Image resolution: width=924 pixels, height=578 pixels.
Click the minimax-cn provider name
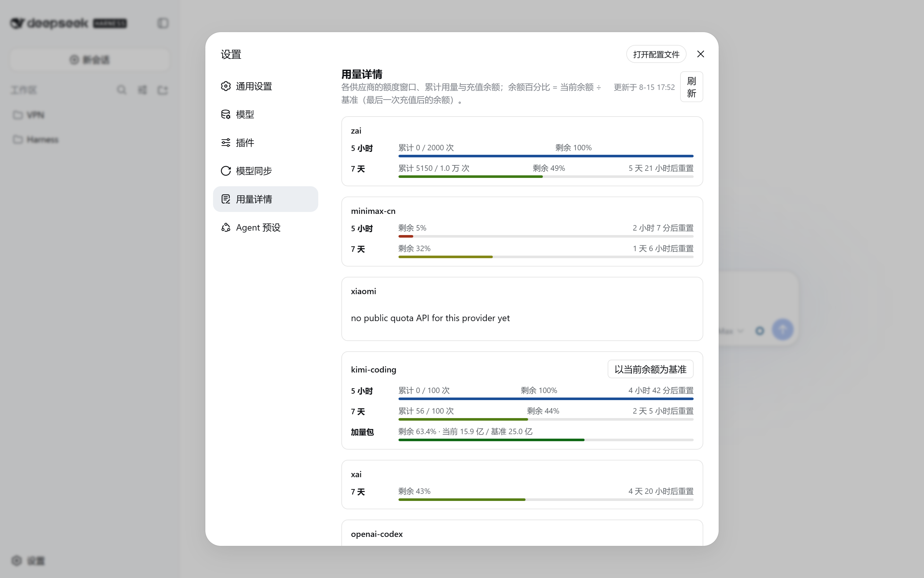(373, 211)
